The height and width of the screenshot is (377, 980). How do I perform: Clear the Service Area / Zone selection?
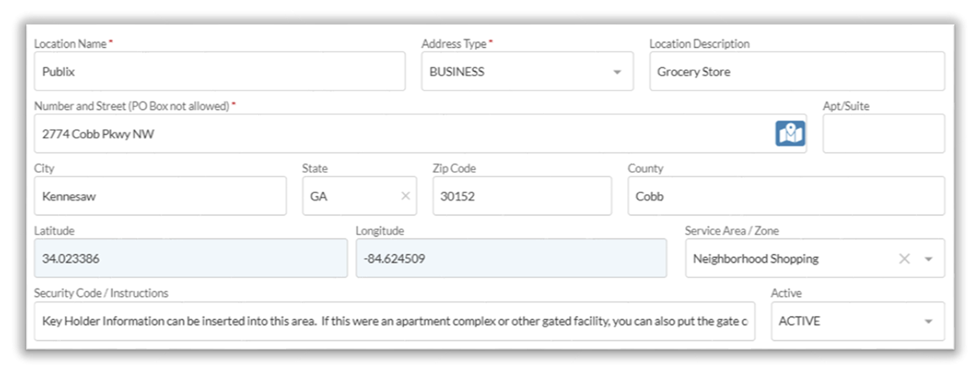pyautogui.click(x=904, y=259)
